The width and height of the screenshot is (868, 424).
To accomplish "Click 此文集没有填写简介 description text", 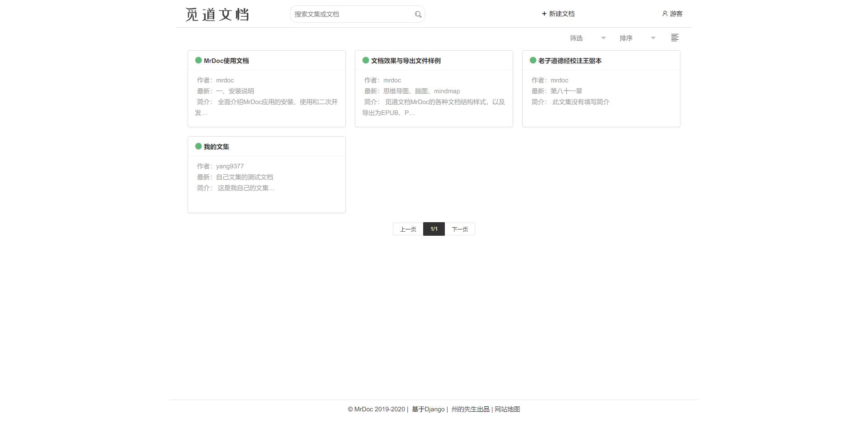I will pos(580,102).
